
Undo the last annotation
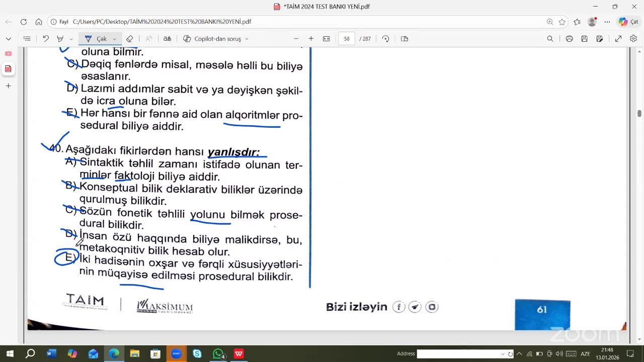coord(46,39)
